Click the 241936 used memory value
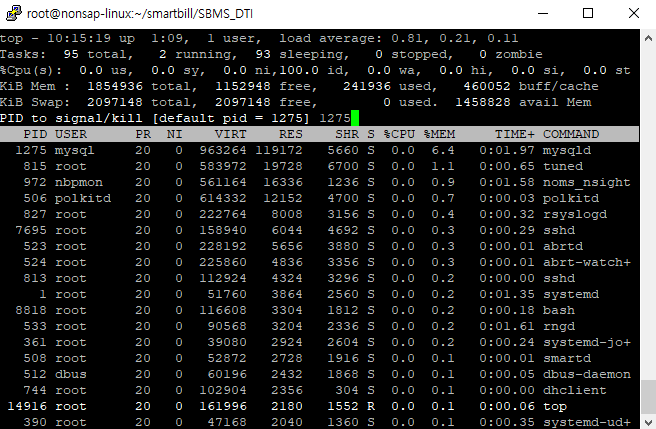656x429 pixels. point(367,86)
